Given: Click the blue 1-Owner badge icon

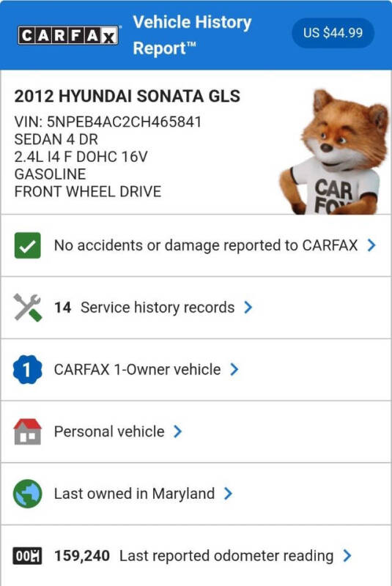Looking at the screenshot, I should pyautogui.click(x=27, y=370).
